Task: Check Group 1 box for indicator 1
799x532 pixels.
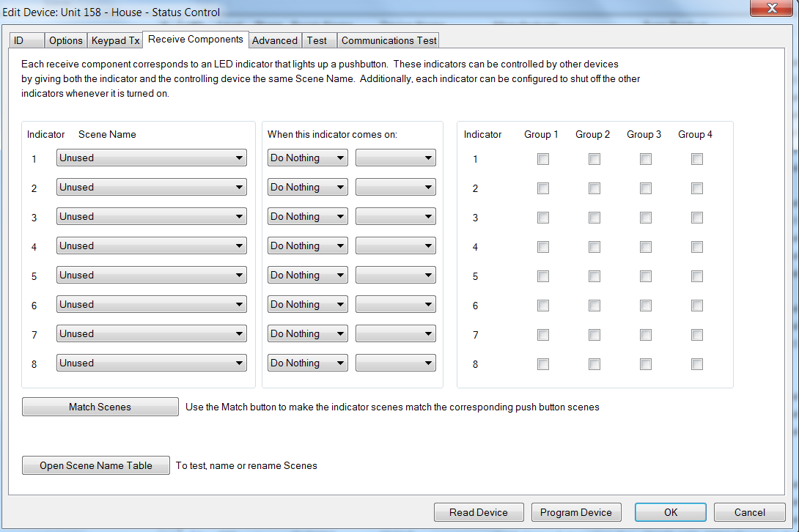Action: (x=543, y=159)
